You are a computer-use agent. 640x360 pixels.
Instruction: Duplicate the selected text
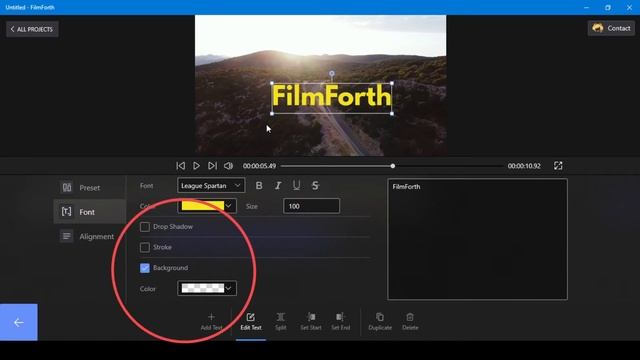pyautogui.click(x=380, y=322)
